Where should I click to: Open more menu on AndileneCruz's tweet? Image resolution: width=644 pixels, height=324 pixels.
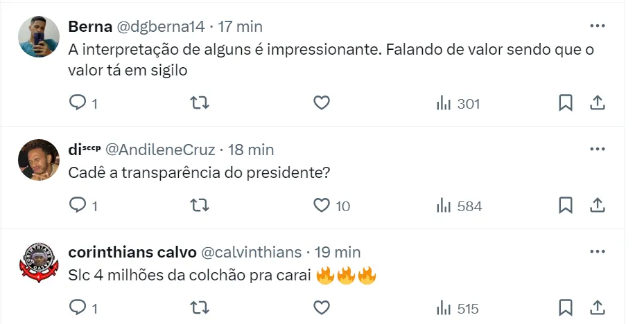[x=597, y=149]
